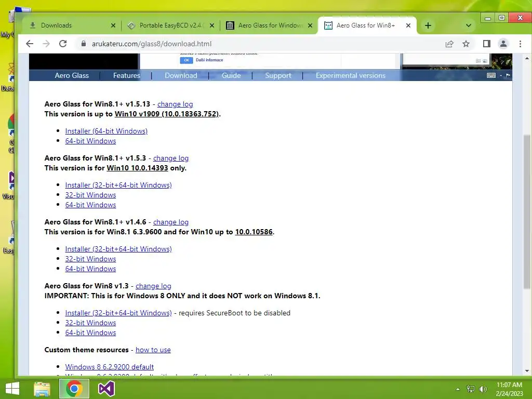Switch to the Downloads tab
532x399 pixels.
coord(72,25)
